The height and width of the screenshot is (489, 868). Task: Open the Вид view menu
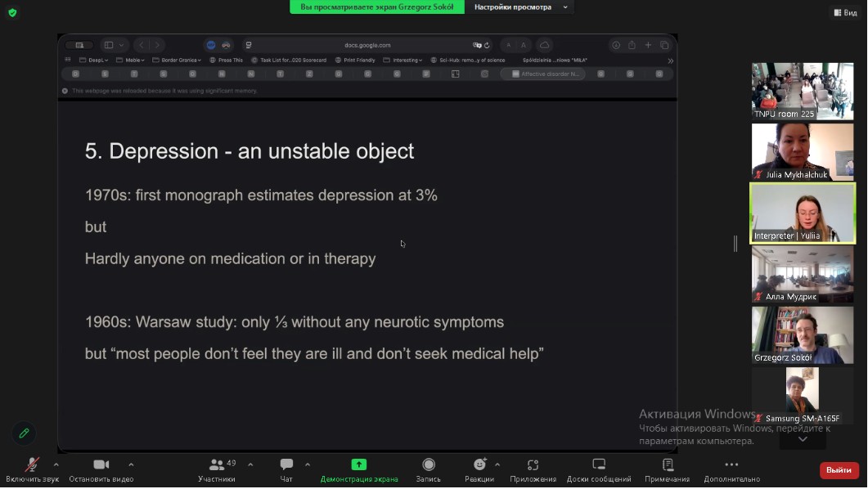[845, 12]
